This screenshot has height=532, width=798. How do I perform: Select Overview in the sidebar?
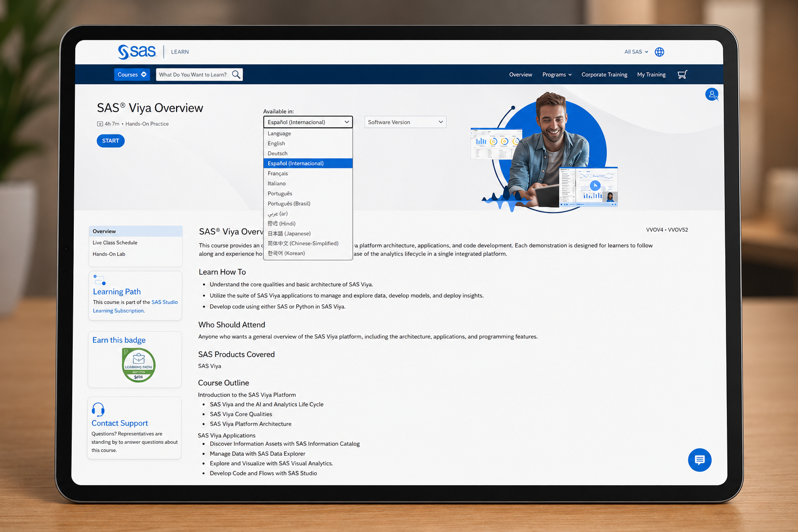tap(136, 231)
